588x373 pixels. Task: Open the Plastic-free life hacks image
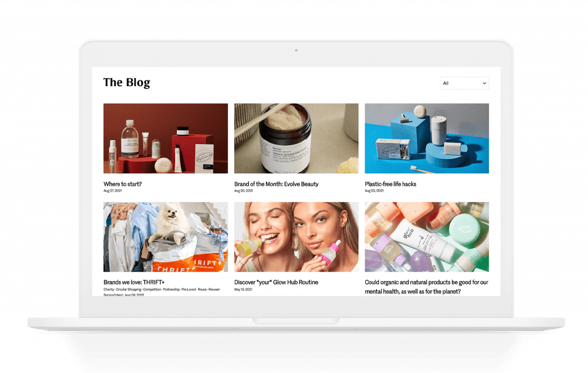tap(427, 138)
